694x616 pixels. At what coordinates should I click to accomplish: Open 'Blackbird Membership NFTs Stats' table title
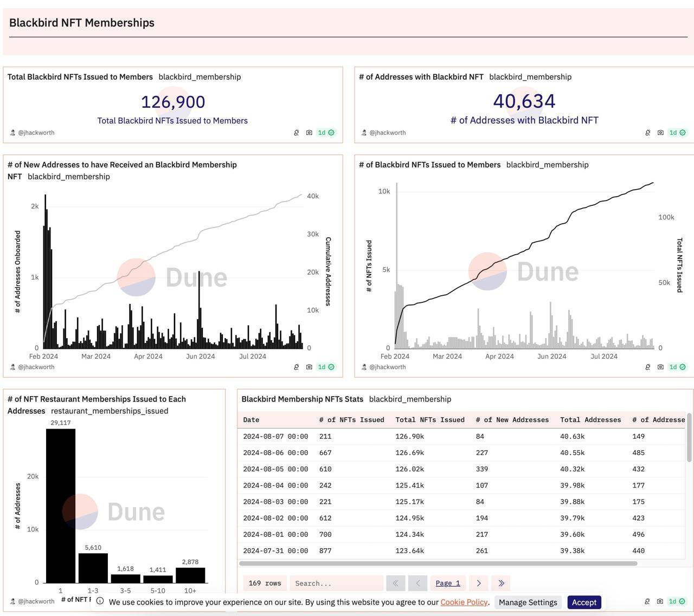pos(303,399)
